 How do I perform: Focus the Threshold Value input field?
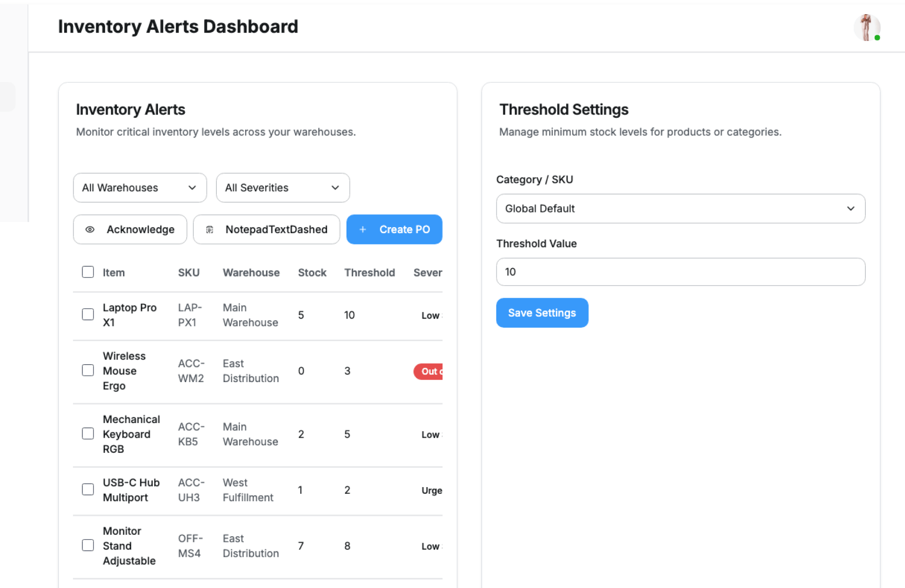[680, 272]
